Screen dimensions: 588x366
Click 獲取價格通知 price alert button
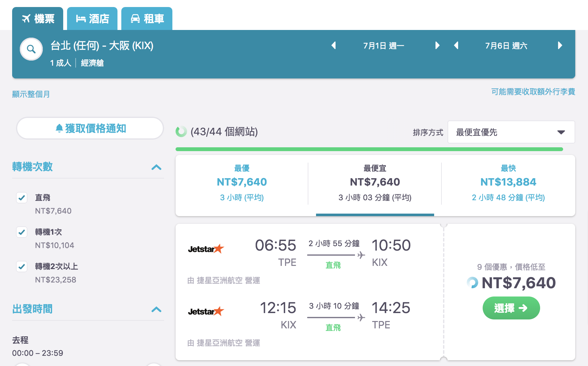pos(90,128)
